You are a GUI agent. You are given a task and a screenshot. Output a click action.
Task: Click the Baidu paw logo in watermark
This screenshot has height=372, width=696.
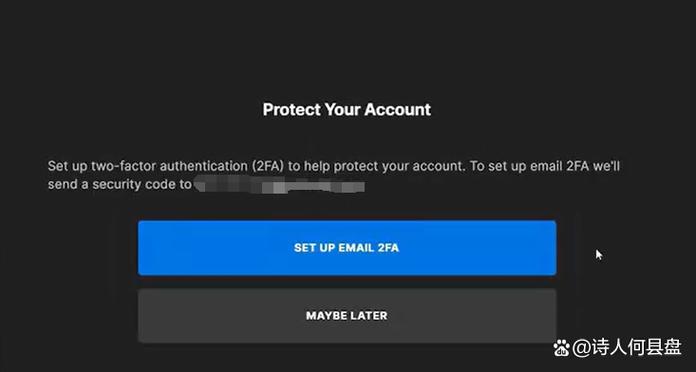pyautogui.click(x=562, y=347)
